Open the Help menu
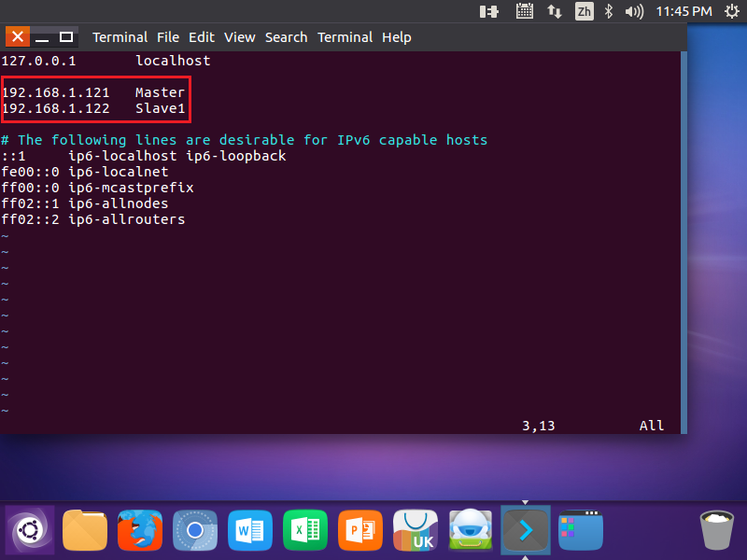This screenshot has width=747, height=560. tap(396, 37)
